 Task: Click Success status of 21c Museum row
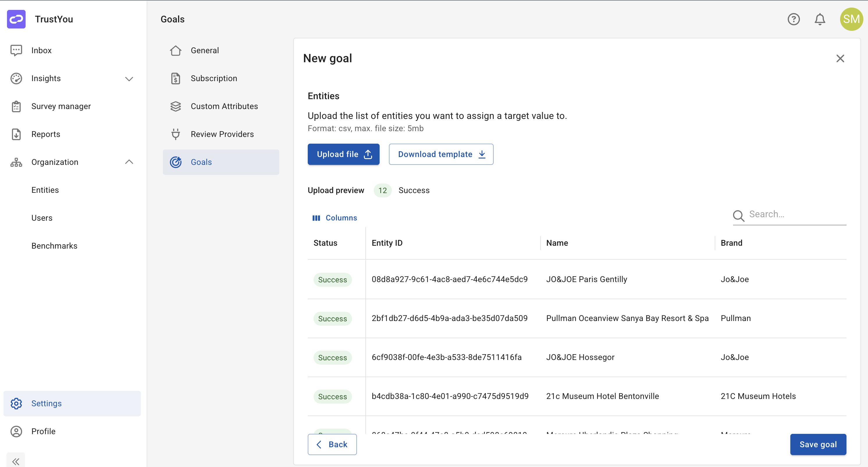(x=332, y=397)
